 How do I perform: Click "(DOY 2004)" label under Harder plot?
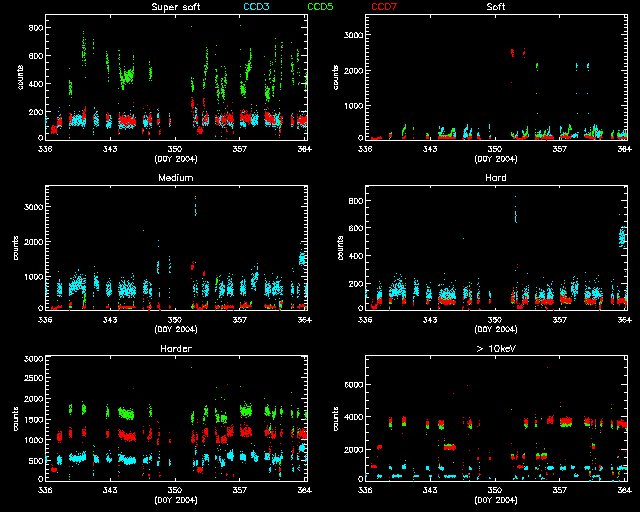176,500
